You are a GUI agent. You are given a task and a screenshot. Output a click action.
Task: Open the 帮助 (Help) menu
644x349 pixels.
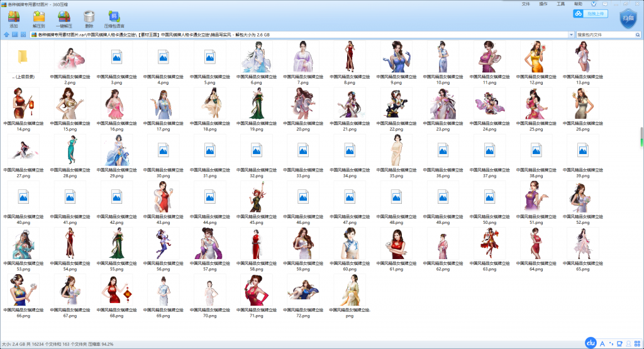[x=579, y=4]
